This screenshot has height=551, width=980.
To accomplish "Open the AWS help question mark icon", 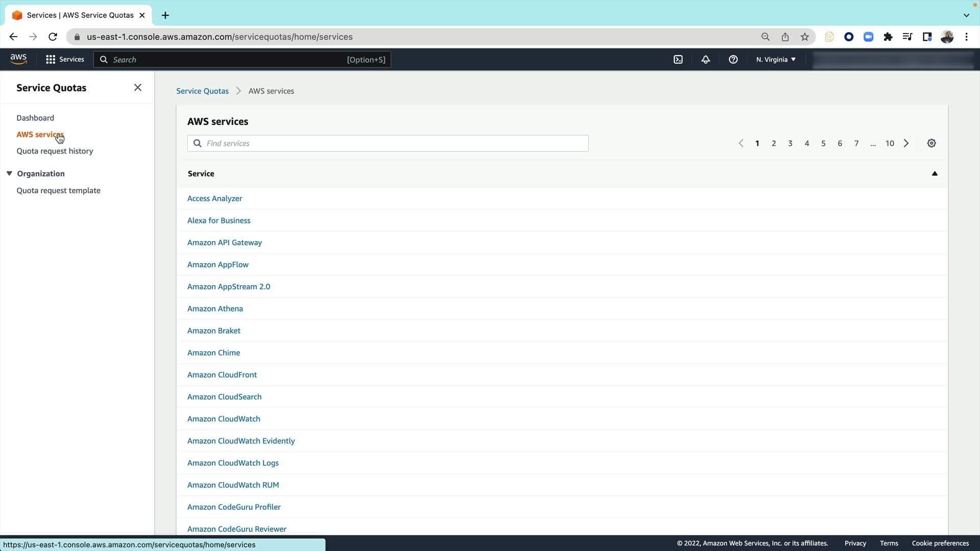I will click(733, 60).
